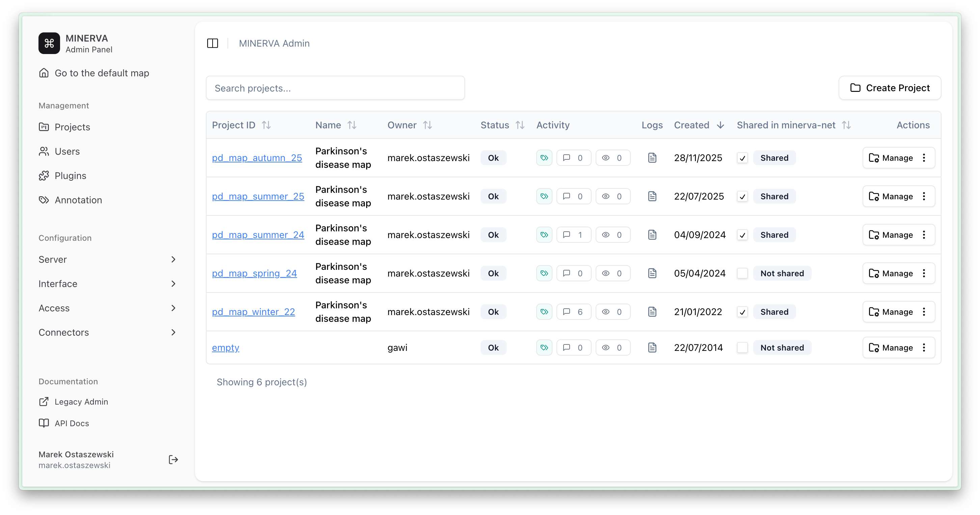Image resolution: width=980 pixels, height=515 pixels.
Task: Open more actions menu for the empty project
Action: 924,347
